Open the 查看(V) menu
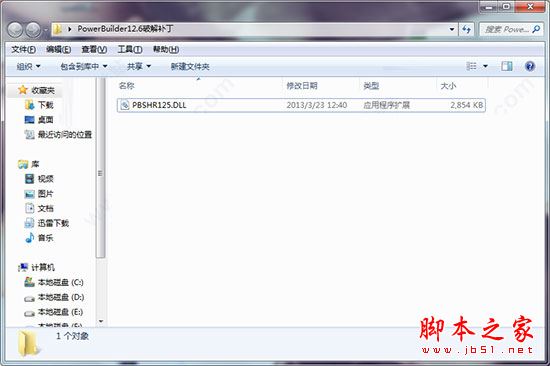The width and height of the screenshot is (550, 366). (x=94, y=49)
